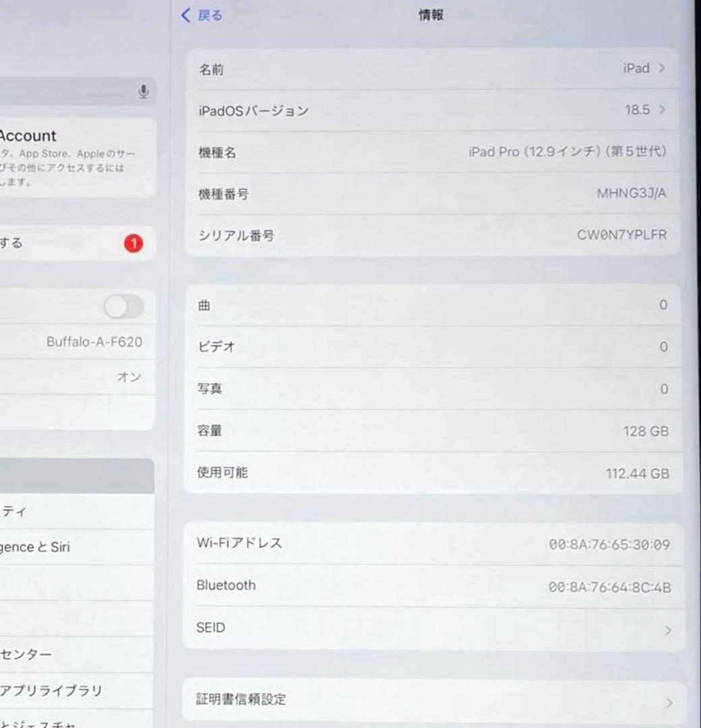Image resolution: width=701 pixels, height=728 pixels.
Task: Tap the blue back chevron at top left
Action: coord(186,15)
